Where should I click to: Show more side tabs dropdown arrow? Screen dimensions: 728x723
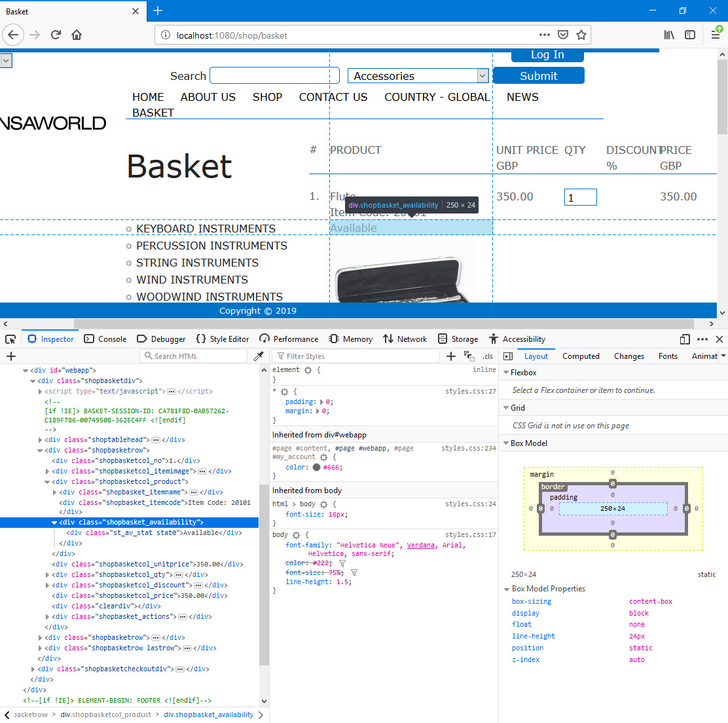[x=723, y=356]
